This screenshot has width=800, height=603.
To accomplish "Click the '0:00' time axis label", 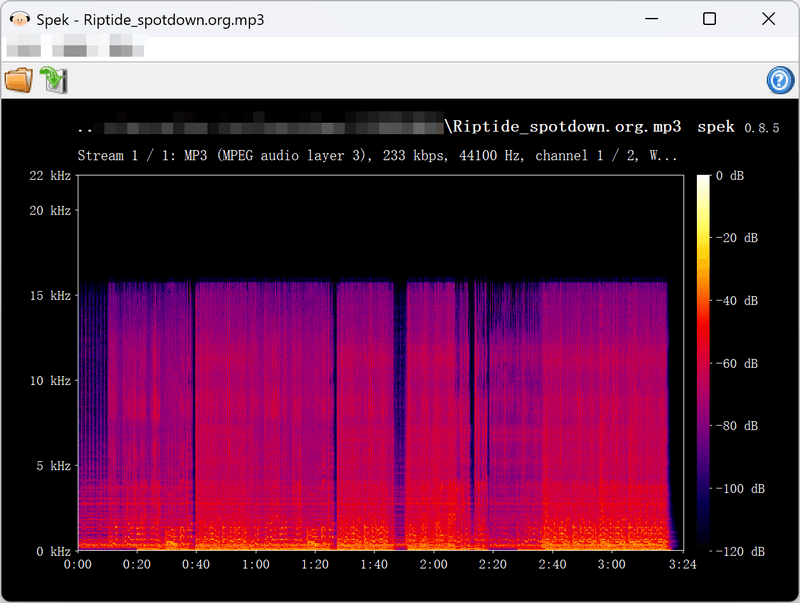I will [78, 565].
